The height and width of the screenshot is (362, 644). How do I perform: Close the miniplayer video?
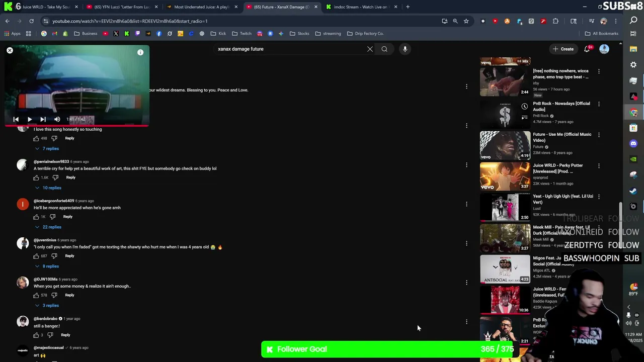tap(10, 50)
